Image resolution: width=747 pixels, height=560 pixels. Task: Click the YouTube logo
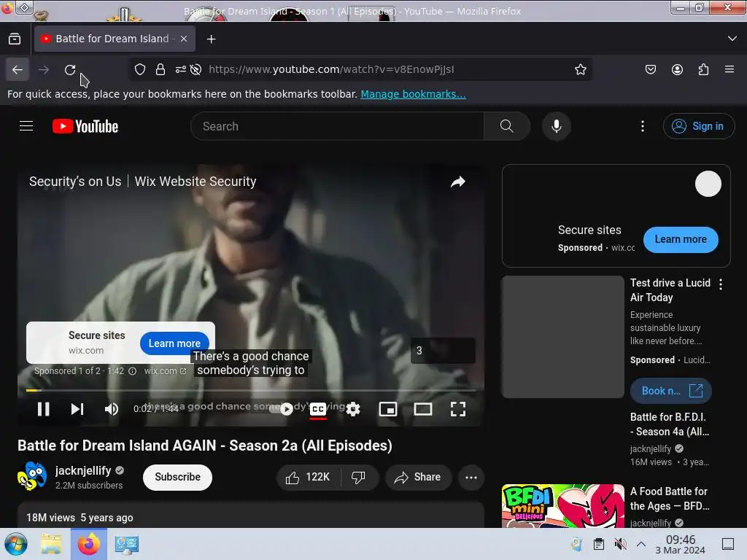pos(85,126)
